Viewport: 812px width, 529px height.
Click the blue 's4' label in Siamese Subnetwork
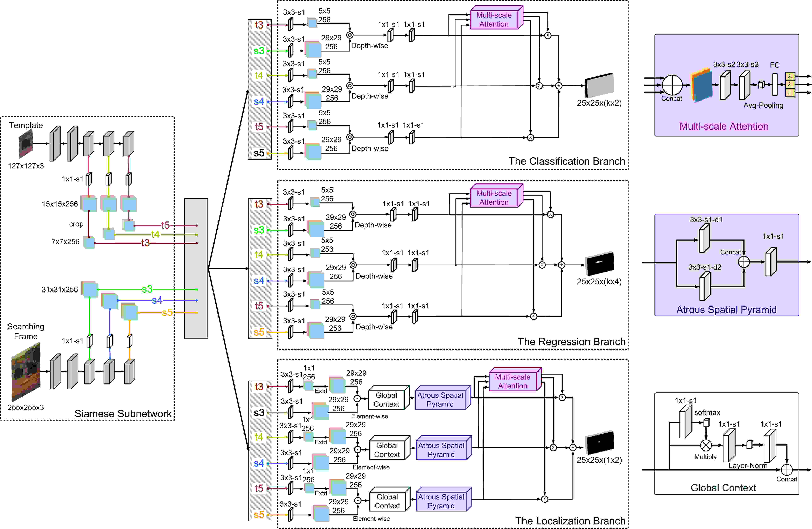[157, 300]
